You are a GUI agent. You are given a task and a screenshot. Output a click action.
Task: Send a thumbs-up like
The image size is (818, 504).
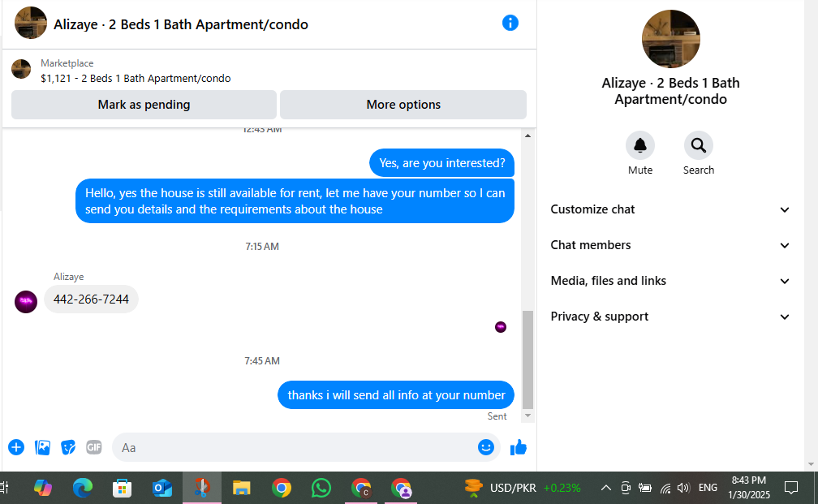518,447
